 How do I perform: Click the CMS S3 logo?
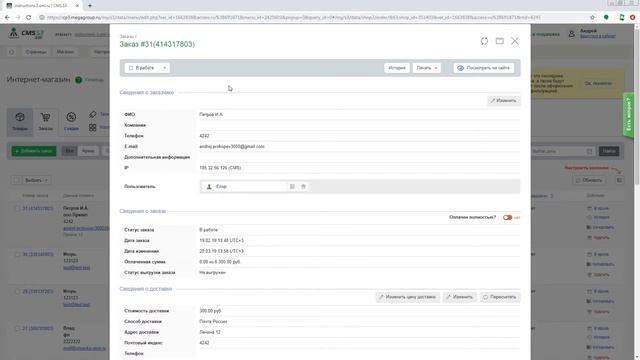[27, 33]
